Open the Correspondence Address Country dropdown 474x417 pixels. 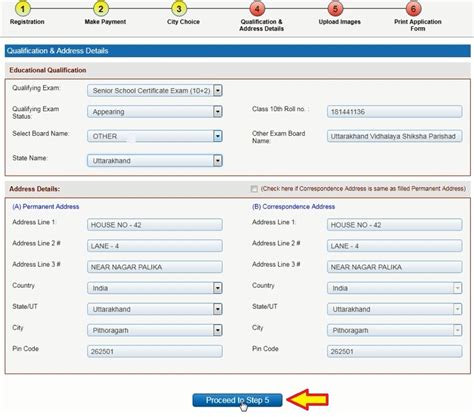coord(395,288)
